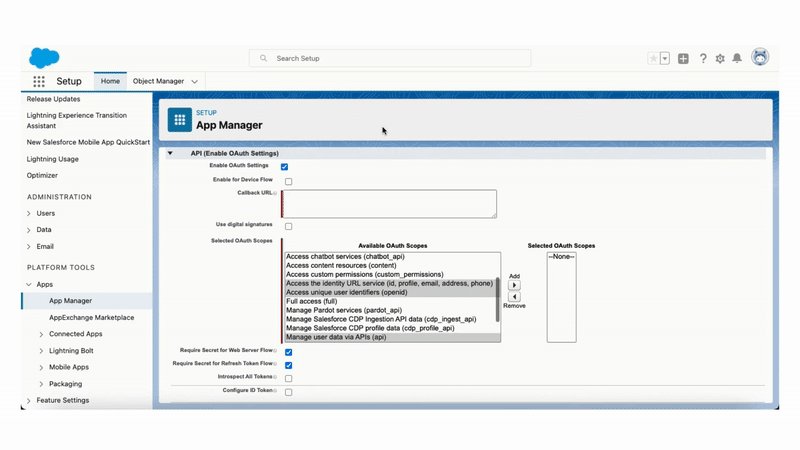Open New Salesforce Mobile App QuickStart
Viewport: 800px width, 450px height.
88,142
